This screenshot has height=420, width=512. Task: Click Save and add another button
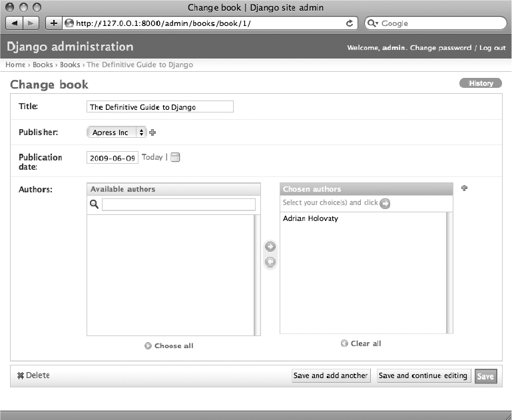click(331, 375)
